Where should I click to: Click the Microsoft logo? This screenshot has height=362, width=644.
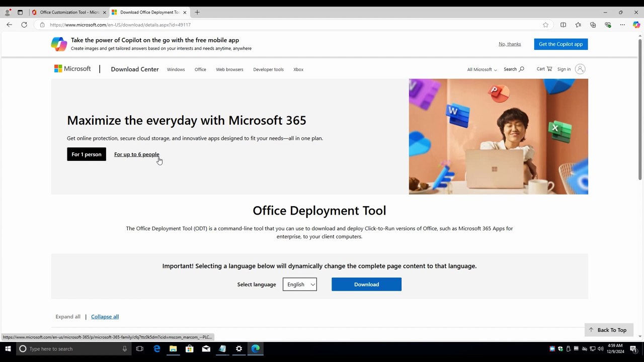click(72, 69)
